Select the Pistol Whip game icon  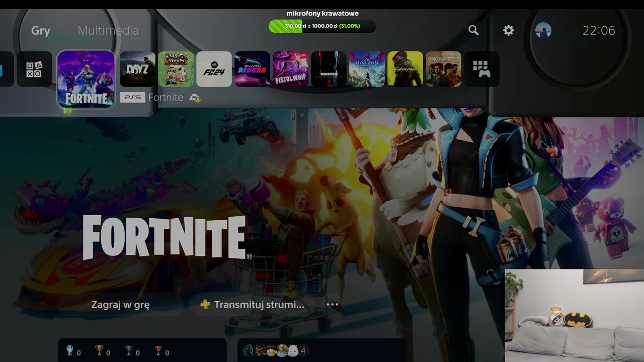click(290, 69)
